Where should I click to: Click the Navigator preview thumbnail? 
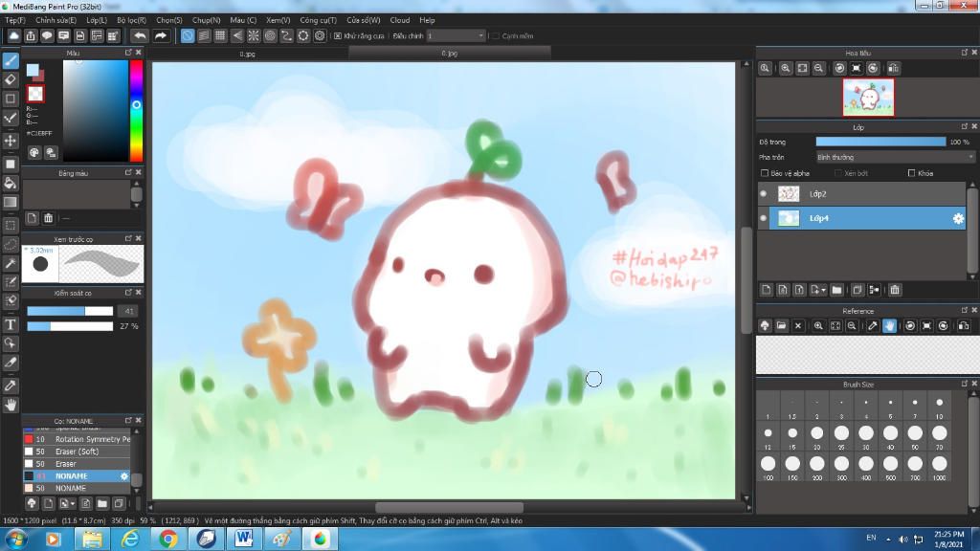click(x=868, y=98)
